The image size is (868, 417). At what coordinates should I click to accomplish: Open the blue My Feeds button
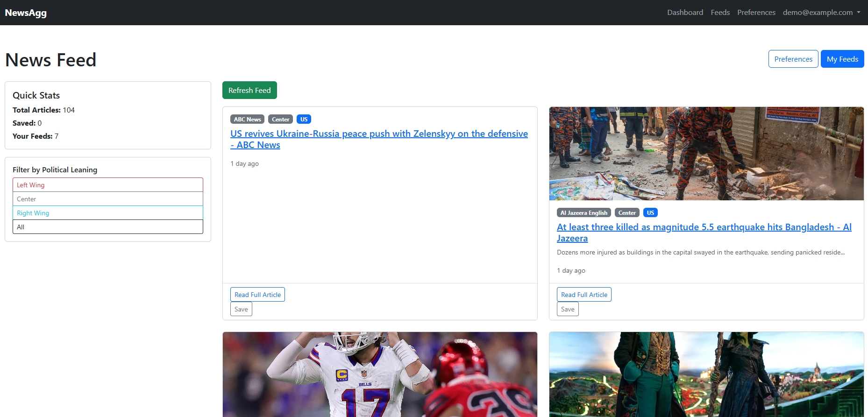[842, 59]
